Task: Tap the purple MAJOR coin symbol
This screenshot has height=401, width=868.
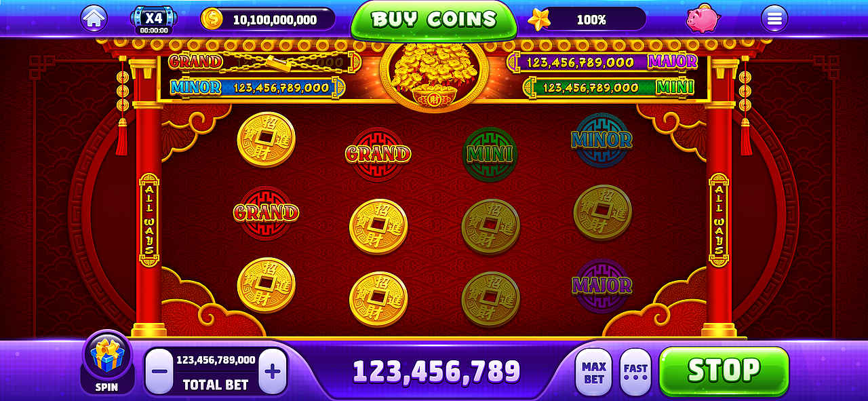Action: (x=602, y=285)
